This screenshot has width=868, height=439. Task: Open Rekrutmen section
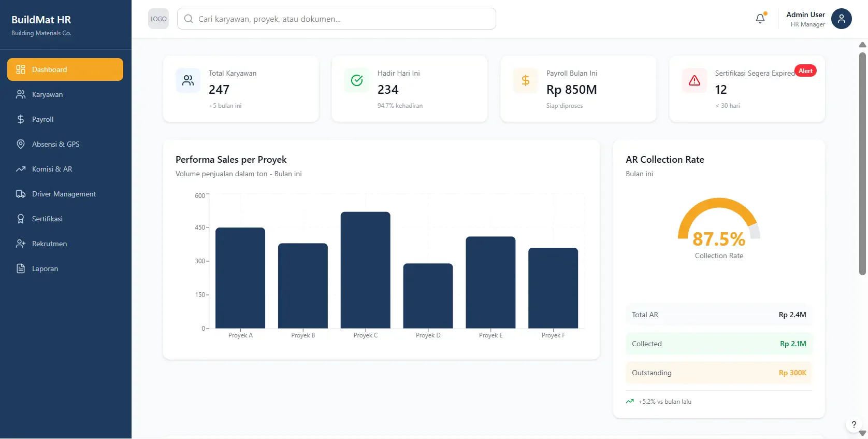coord(65,244)
